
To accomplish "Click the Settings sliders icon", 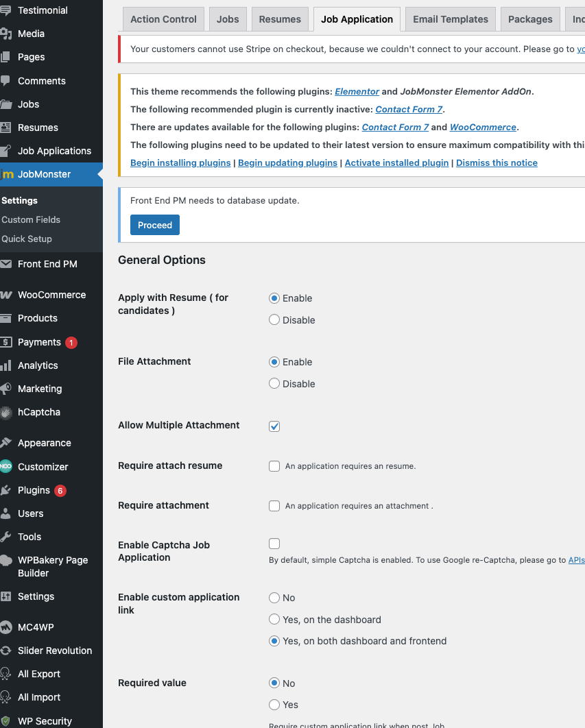I will pos(5,596).
